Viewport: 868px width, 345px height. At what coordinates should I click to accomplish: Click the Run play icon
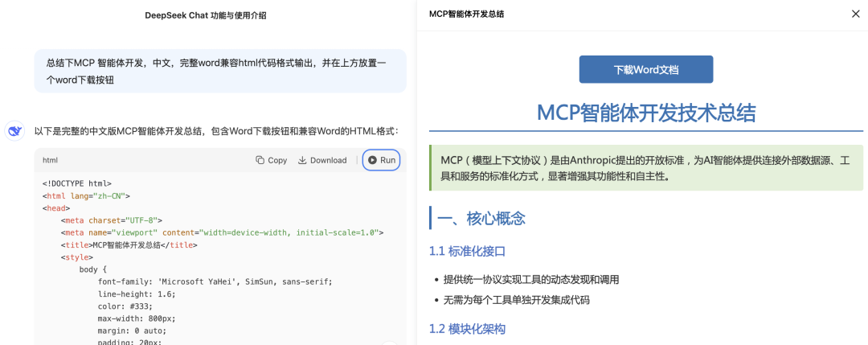(x=373, y=160)
